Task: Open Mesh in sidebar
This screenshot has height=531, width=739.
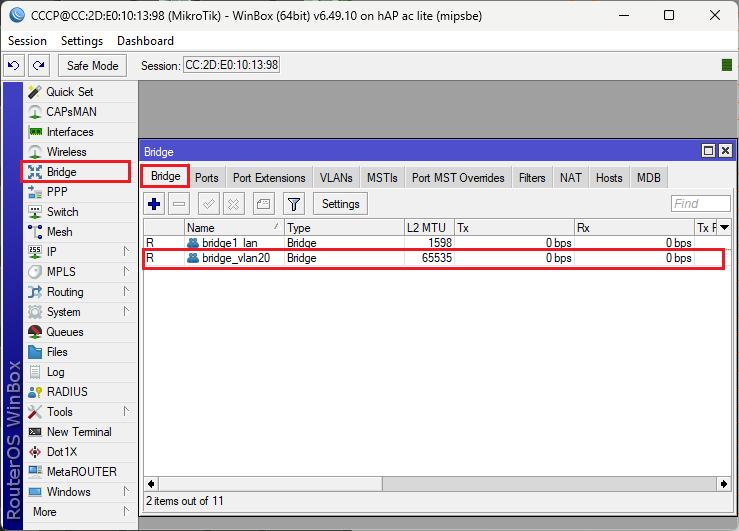Action: [80, 232]
